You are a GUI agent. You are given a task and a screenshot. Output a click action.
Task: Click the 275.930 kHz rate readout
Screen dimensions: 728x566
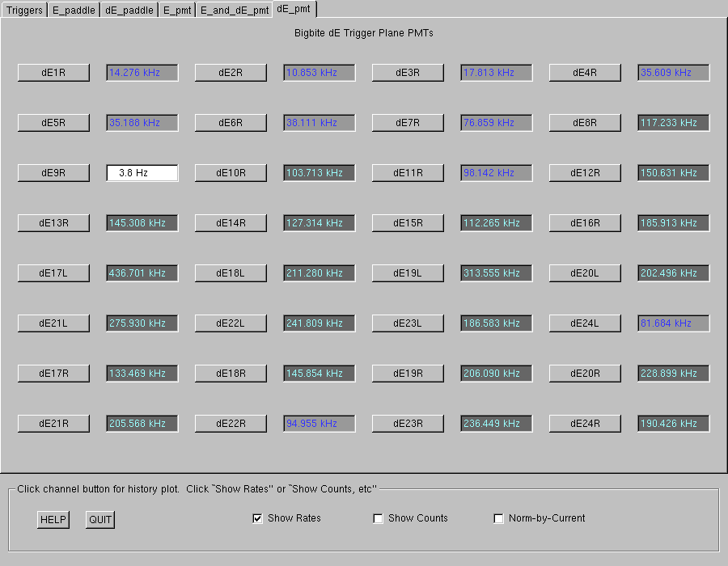coord(142,323)
